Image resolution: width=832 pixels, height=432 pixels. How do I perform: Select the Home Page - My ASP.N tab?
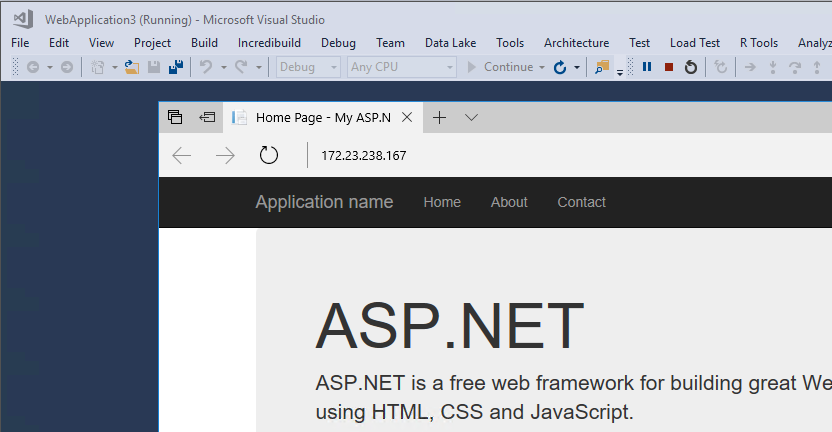pos(323,117)
